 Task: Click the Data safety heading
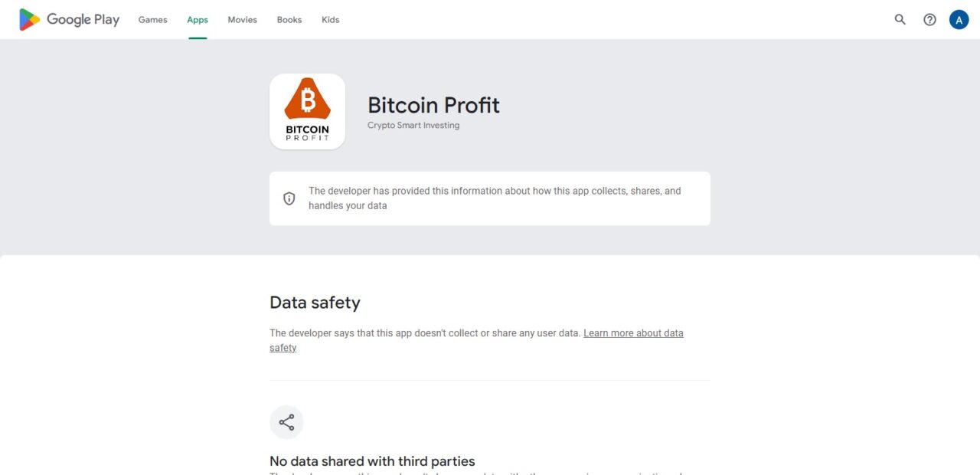point(315,303)
